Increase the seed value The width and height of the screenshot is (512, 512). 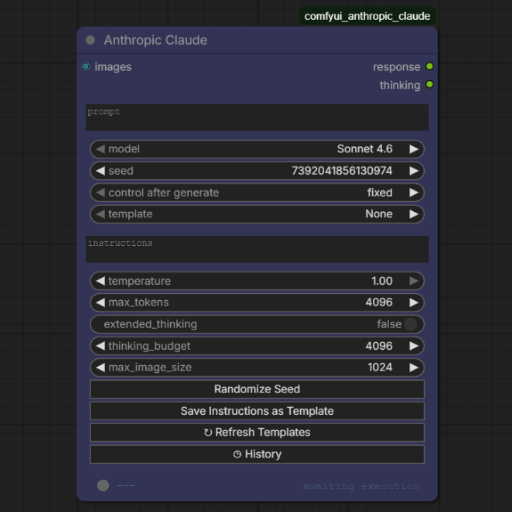[414, 171]
